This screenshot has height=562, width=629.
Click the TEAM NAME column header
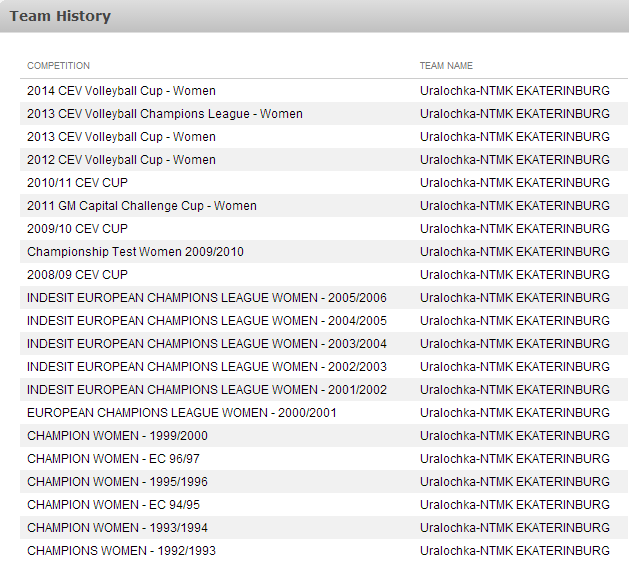446,66
